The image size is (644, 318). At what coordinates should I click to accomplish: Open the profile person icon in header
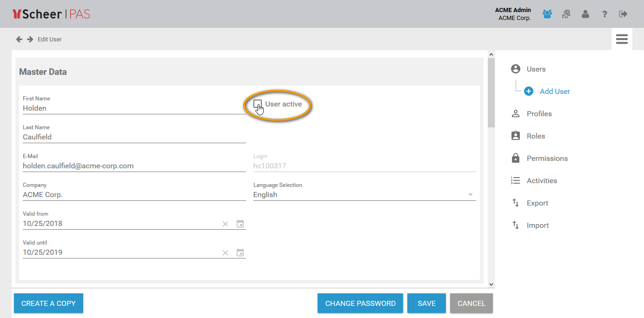(x=585, y=14)
